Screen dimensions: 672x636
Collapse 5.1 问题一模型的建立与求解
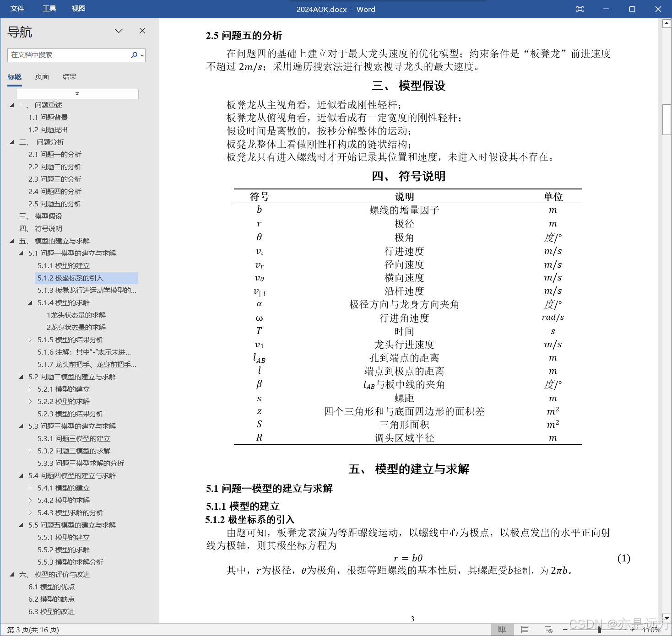pyautogui.click(x=21, y=253)
